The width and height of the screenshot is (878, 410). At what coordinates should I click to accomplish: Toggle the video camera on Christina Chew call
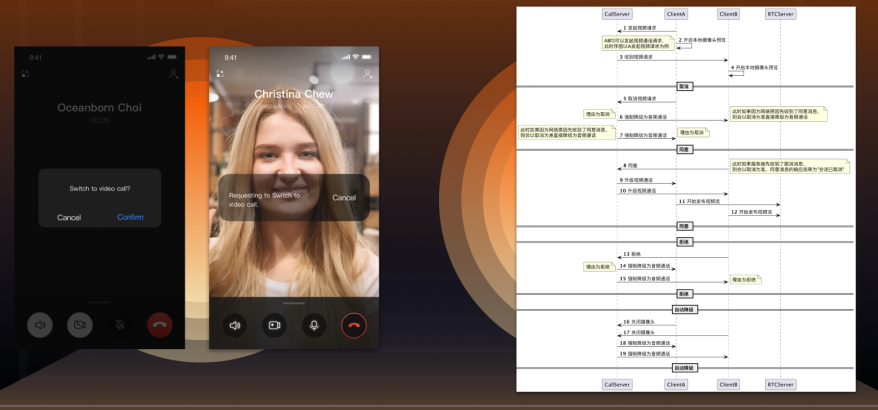[x=274, y=325]
